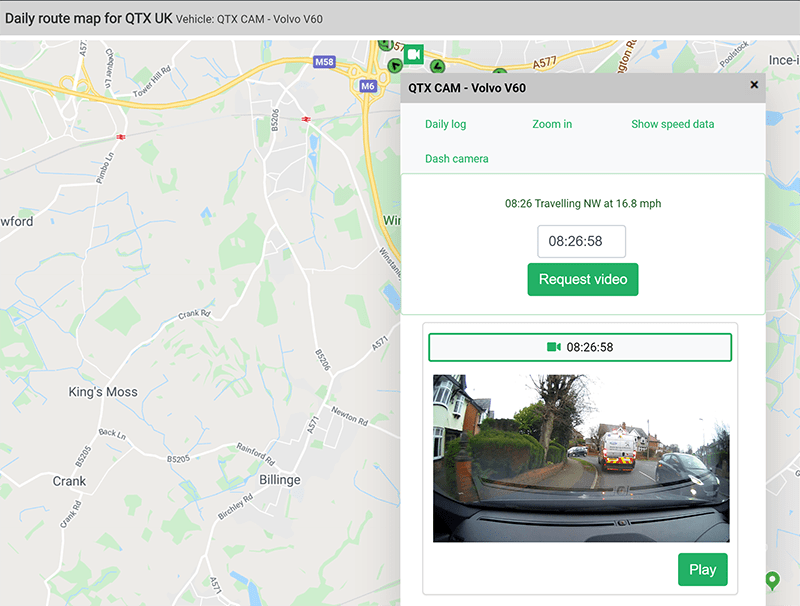Click the green video camera map marker
Image resolution: width=800 pixels, height=606 pixels.
414,54
